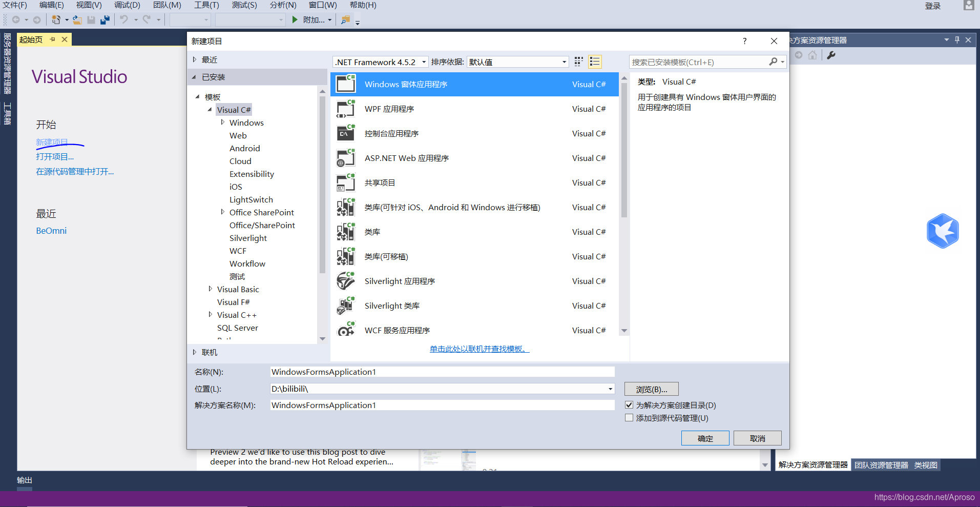
Task: Click the 控制台应用程序 console icon
Action: coord(346,133)
